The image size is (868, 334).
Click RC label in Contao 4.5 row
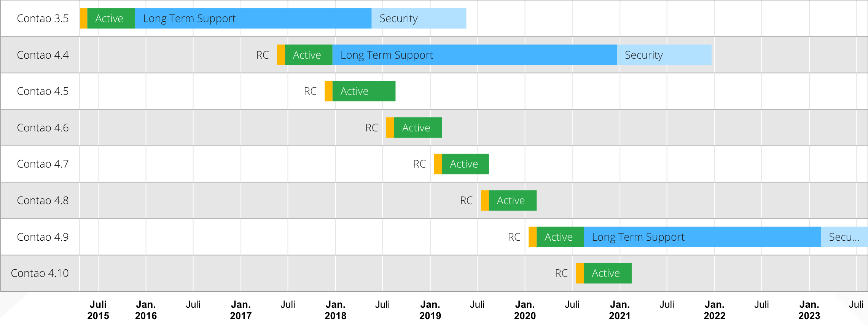[x=310, y=91]
